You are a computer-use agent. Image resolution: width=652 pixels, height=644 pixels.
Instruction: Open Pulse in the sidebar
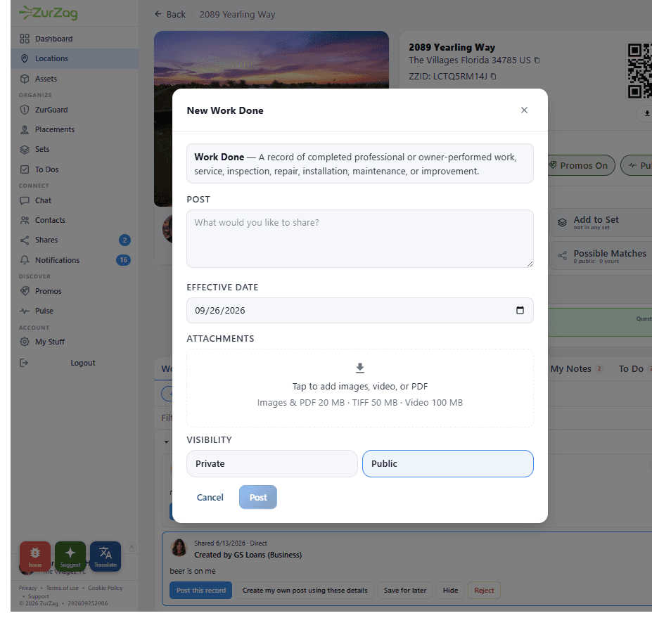pos(75,311)
